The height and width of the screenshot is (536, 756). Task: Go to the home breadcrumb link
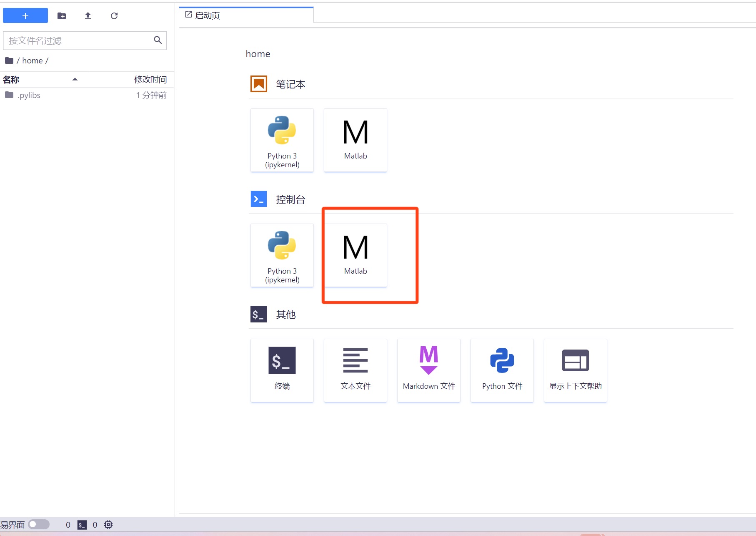click(x=32, y=60)
